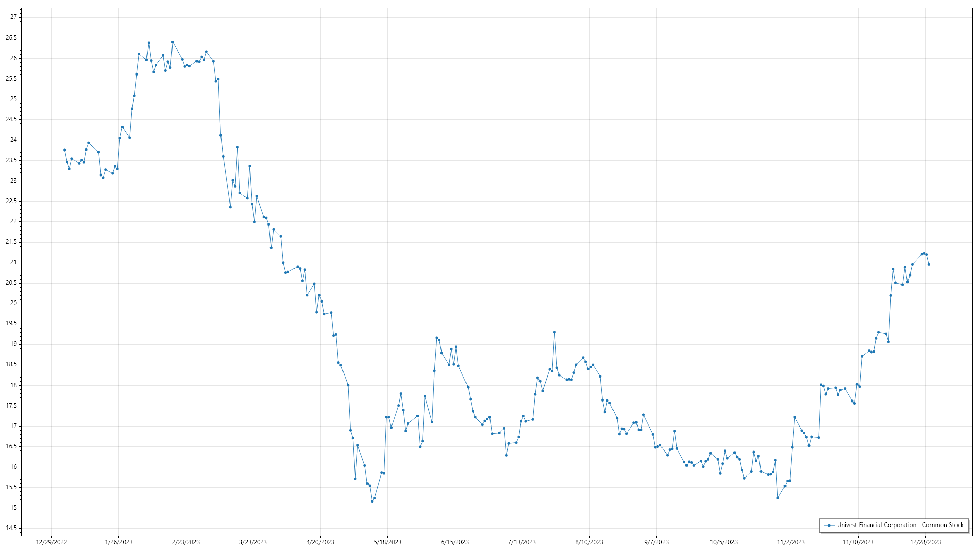Click the 3/23/2023 x-axis date label
The width and height of the screenshot is (980, 551).
(x=253, y=542)
